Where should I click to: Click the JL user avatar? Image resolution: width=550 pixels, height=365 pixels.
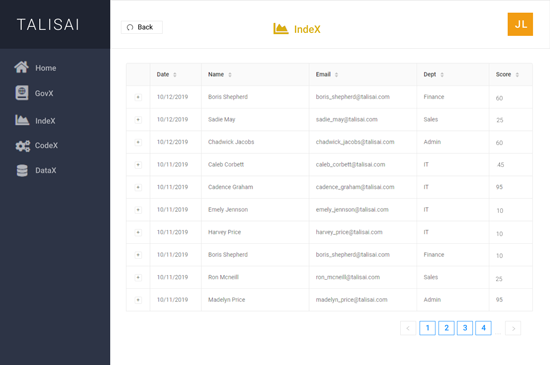[x=520, y=24]
